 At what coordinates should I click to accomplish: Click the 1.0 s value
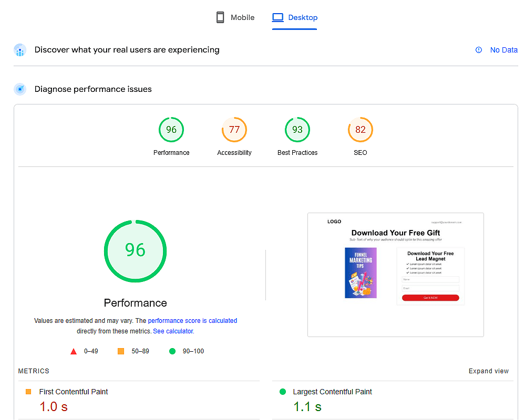point(54,407)
